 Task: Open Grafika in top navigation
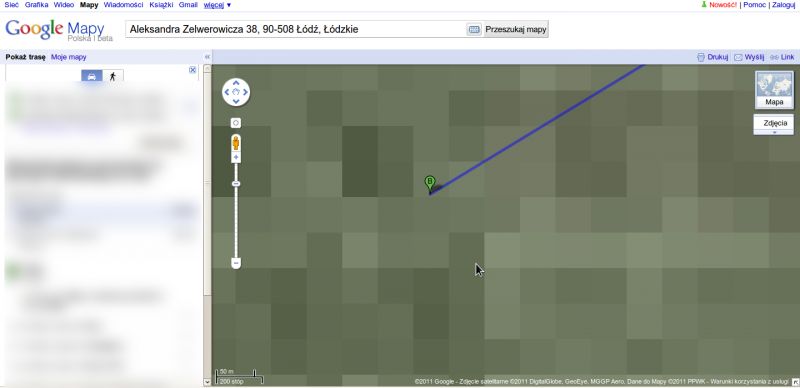point(36,5)
